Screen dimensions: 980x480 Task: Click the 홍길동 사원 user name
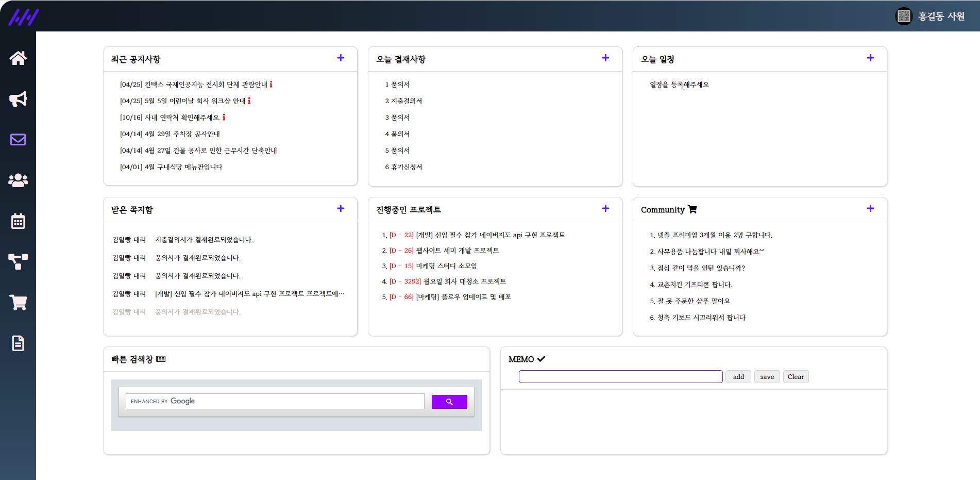click(x=941, y=16)
